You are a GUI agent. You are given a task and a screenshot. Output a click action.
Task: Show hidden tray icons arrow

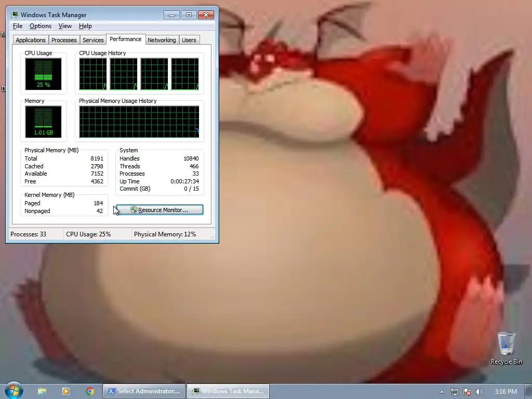click(442, 392)
